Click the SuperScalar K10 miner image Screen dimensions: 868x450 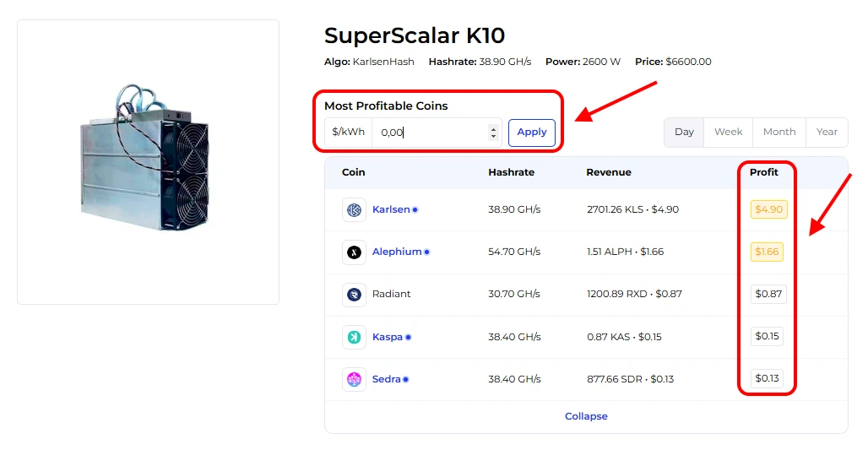[x=148, y=161]
